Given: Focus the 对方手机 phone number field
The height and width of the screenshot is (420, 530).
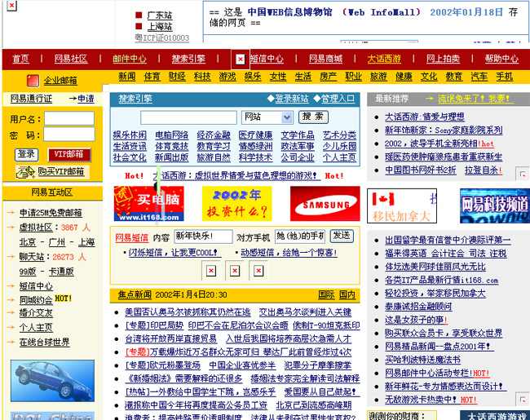Looking at the screenshot, I should coord(299,236).
